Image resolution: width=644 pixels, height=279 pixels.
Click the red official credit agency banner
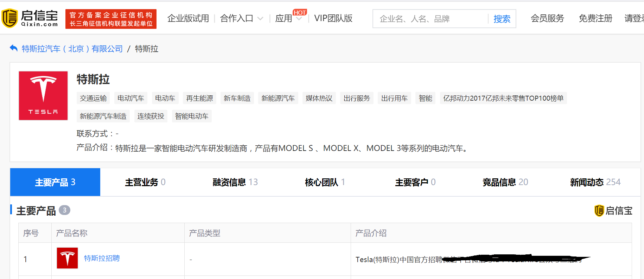111,19
